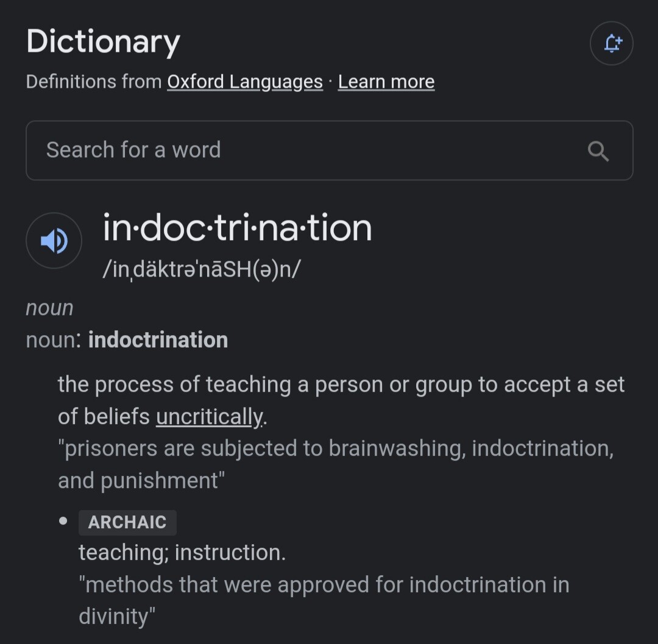Viewport: 658px width, 644px height.
Task: Click the magnifying glass search icon
Action: [x=598, y=151]
